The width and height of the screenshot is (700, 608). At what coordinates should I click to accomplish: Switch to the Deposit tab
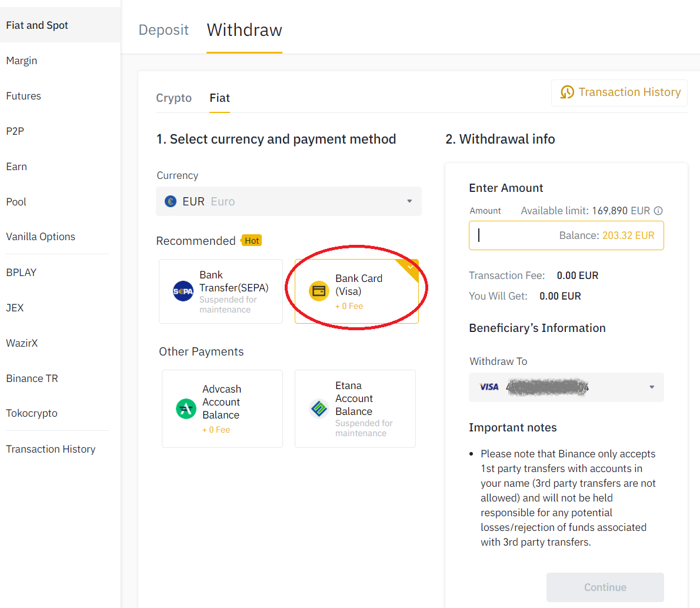[164, 30]
